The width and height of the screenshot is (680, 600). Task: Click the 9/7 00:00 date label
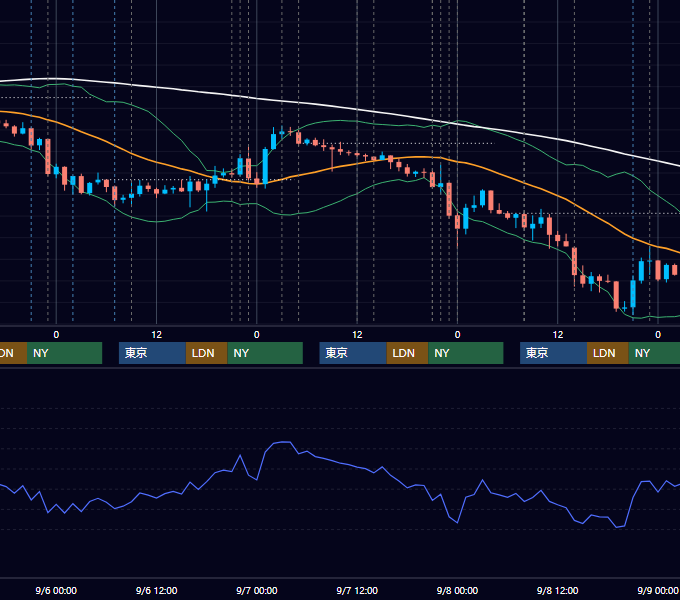pos(257,590)
